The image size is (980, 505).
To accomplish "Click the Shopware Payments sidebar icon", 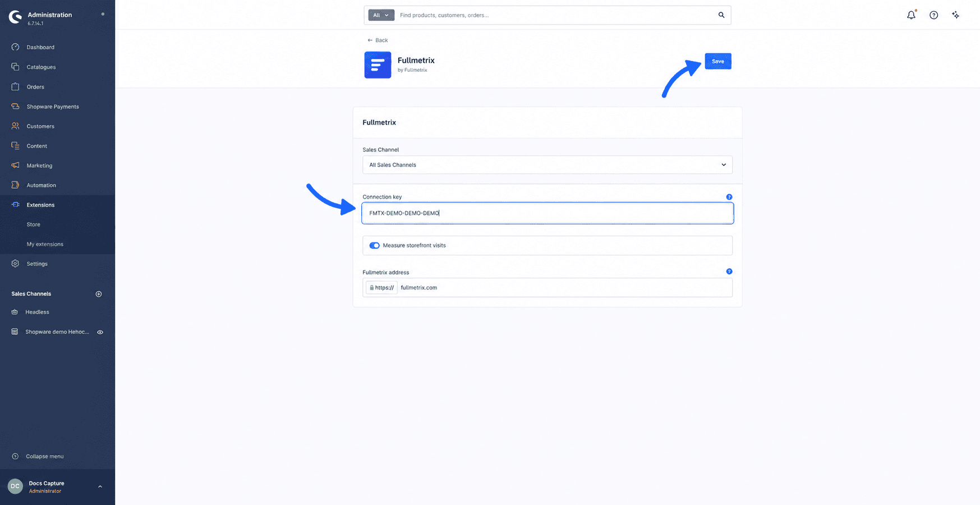I will click(x=15, y=106).
